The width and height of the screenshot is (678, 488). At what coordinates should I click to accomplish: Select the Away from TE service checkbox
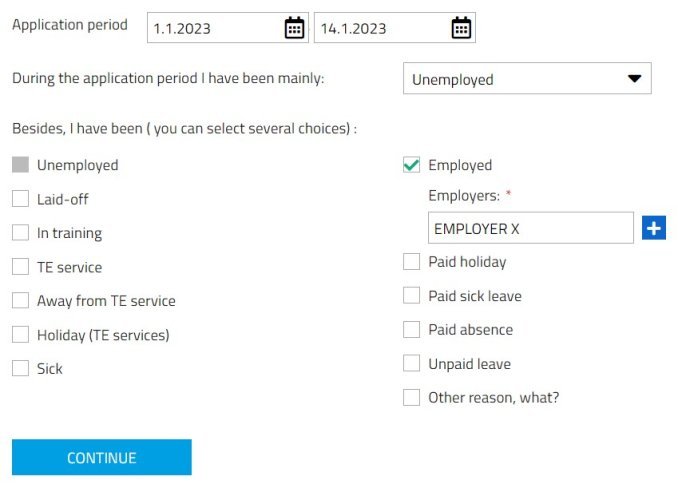[20, 300]
